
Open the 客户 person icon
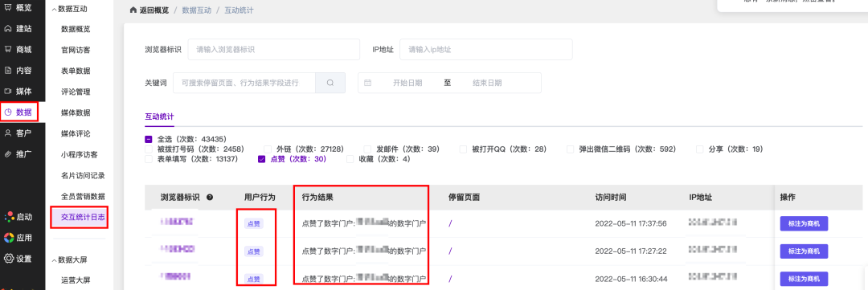point(8,133)
